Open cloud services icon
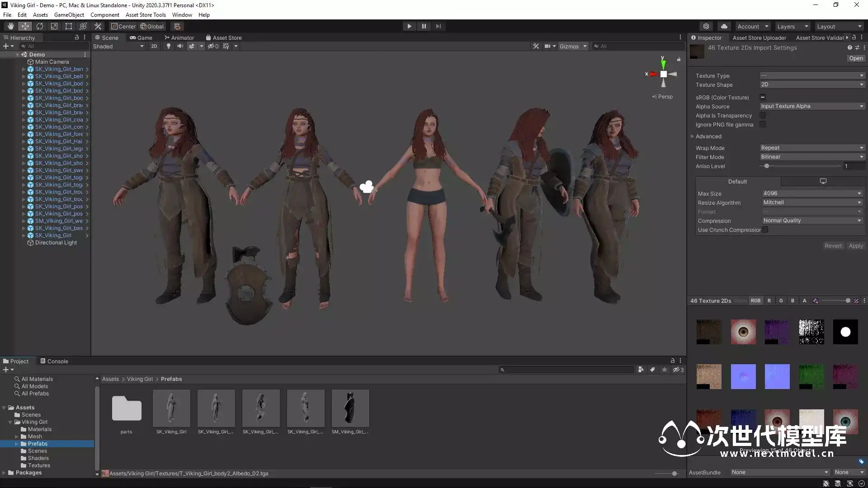868x488 pixels. (724, 26)
